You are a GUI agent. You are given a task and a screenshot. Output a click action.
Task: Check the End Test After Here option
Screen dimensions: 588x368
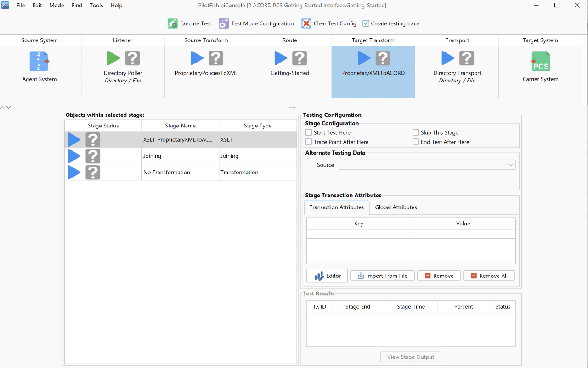(x=416, y=142)
